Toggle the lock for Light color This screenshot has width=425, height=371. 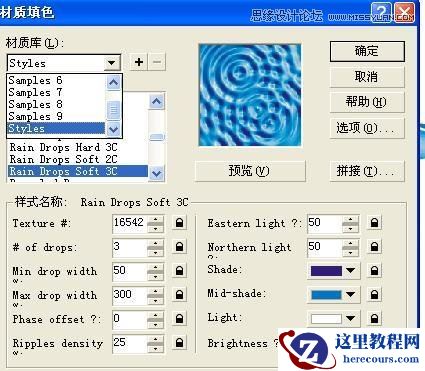pyautogui.click(x=374, y=319)
